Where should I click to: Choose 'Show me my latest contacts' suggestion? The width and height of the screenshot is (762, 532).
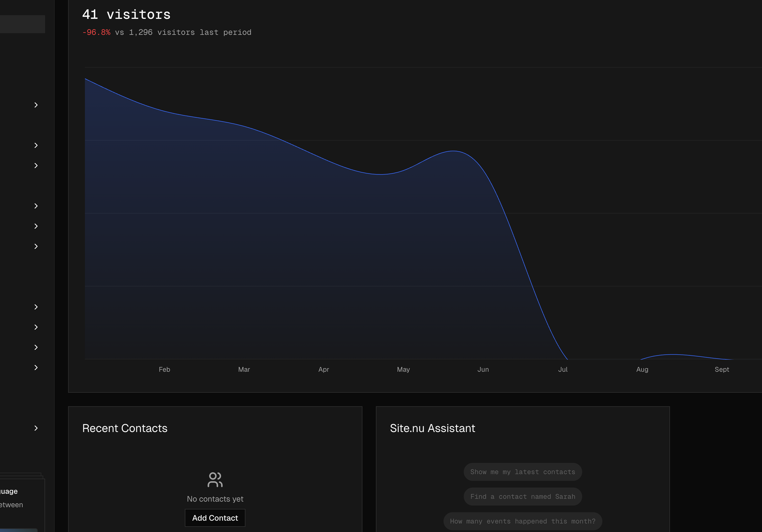[522, 472]
